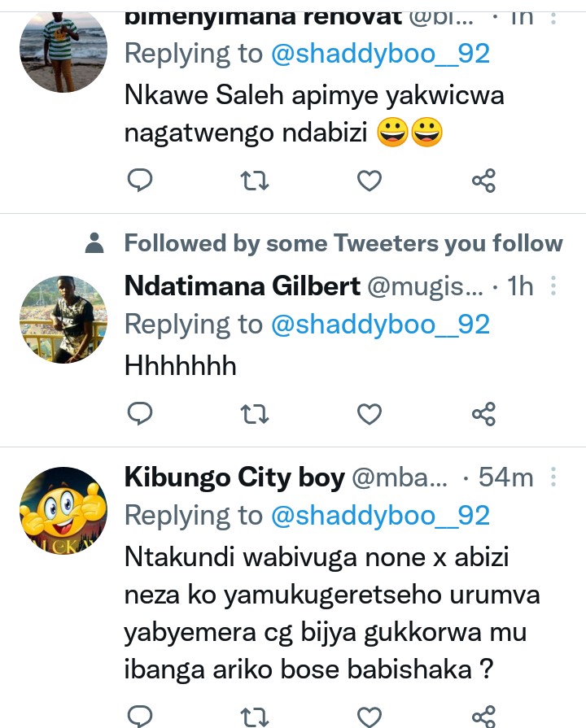
Task: Open @shaddyboo__92 link in Kibungo City boy's reply
Action: (x=380, y=515)
